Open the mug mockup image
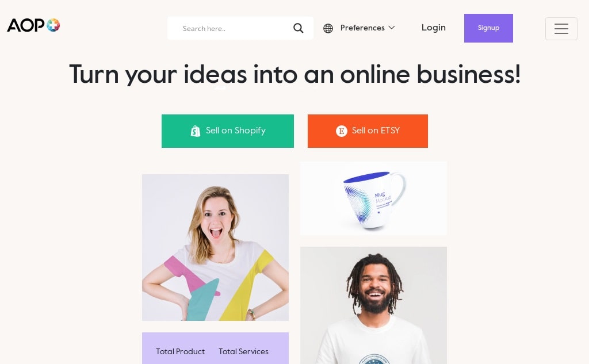 (373, 198)
